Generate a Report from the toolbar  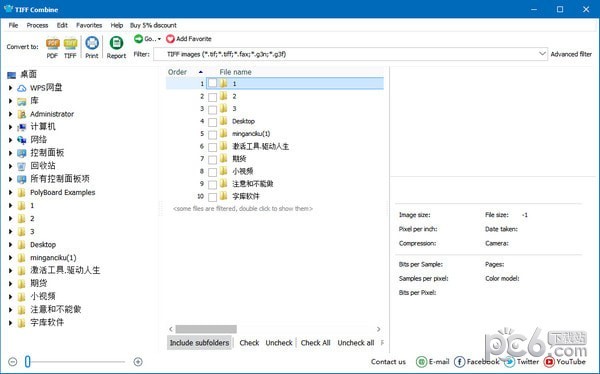(116, 43)
